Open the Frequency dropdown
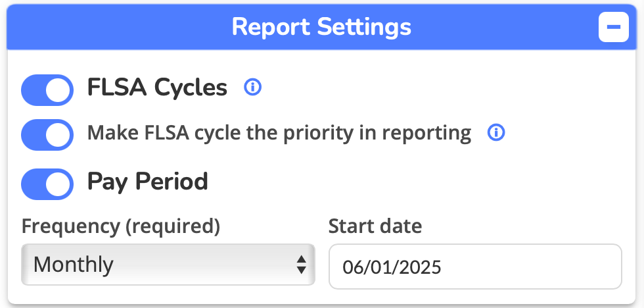 (x=168, y=265)
